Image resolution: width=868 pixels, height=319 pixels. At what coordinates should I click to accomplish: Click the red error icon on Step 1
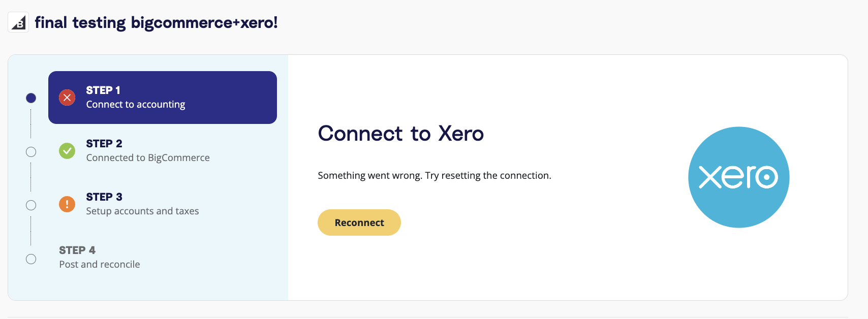coord(67,98)
